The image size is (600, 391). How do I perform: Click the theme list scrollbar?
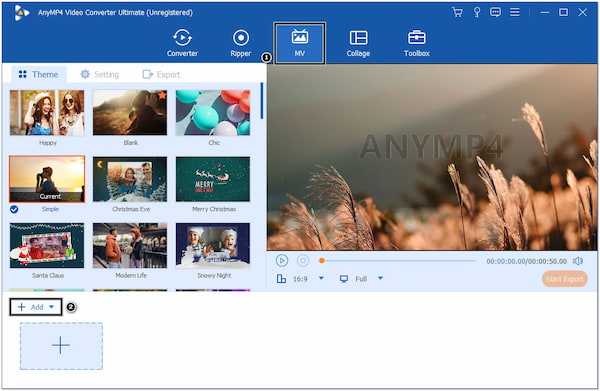(262, 101)
